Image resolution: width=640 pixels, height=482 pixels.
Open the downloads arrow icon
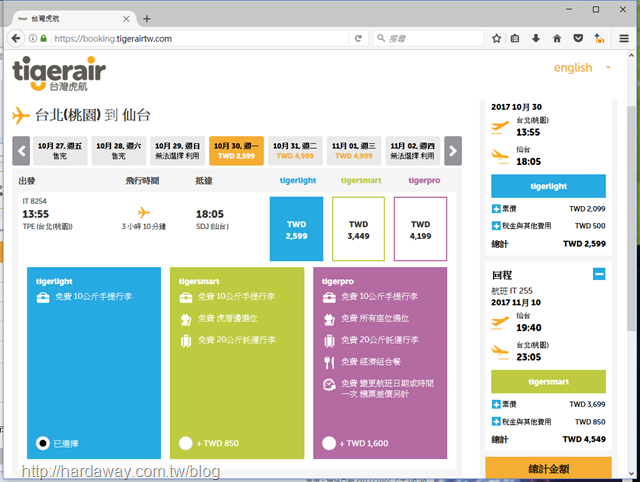coord(536,38)
